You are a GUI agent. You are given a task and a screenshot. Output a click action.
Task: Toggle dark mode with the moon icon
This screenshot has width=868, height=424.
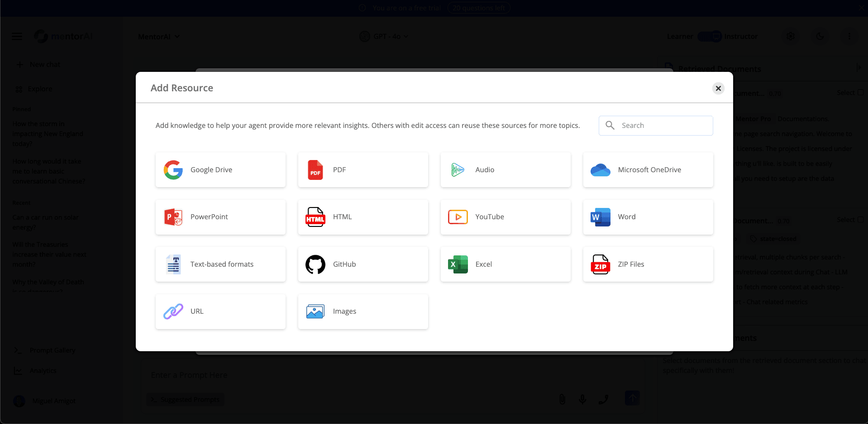tap(820, 36)
